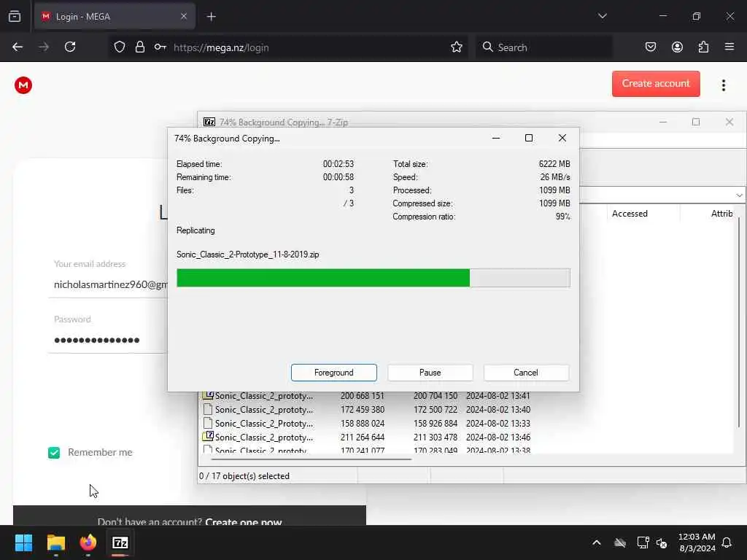Show hidden system tray icons chevron
Screen dimensions: 747x560
click(597, 542)
